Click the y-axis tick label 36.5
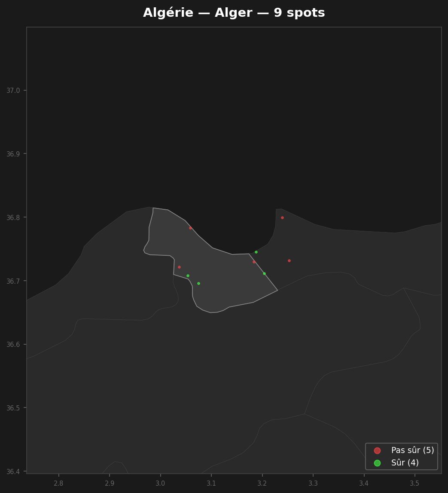This screenshot has height=493, width=448. [13, 408]
